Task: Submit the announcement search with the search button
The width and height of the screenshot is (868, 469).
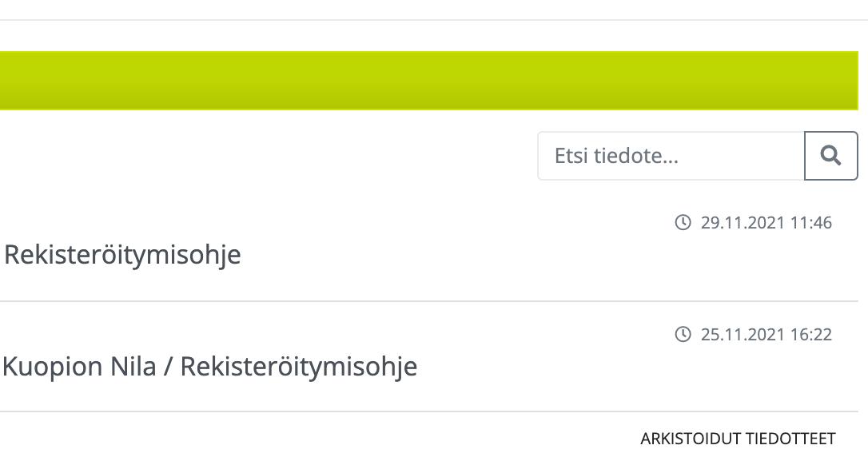Action: click(831, 156)
